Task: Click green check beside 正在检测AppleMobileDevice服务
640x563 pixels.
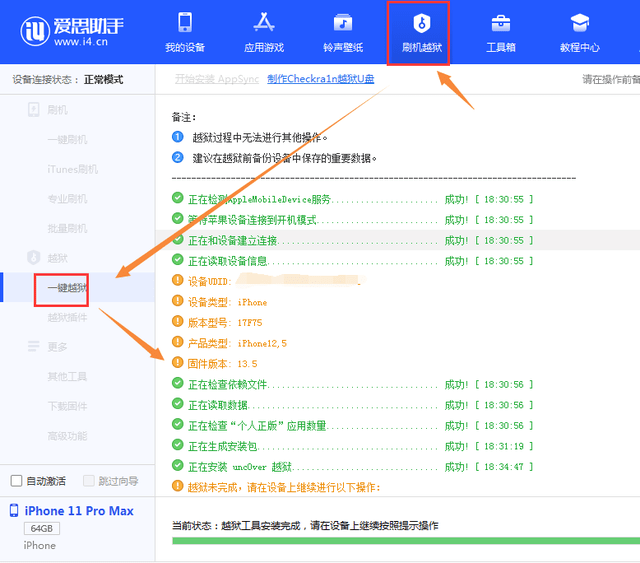Action: tap(178, 198)
